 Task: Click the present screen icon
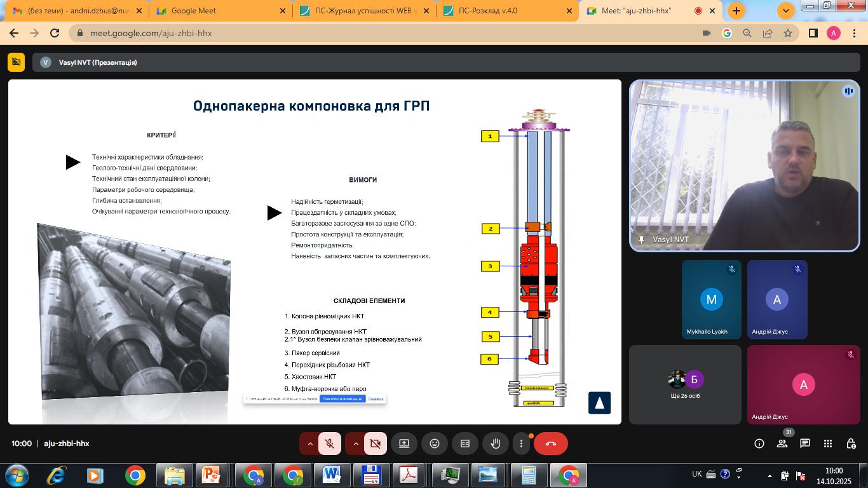point(404,444)
